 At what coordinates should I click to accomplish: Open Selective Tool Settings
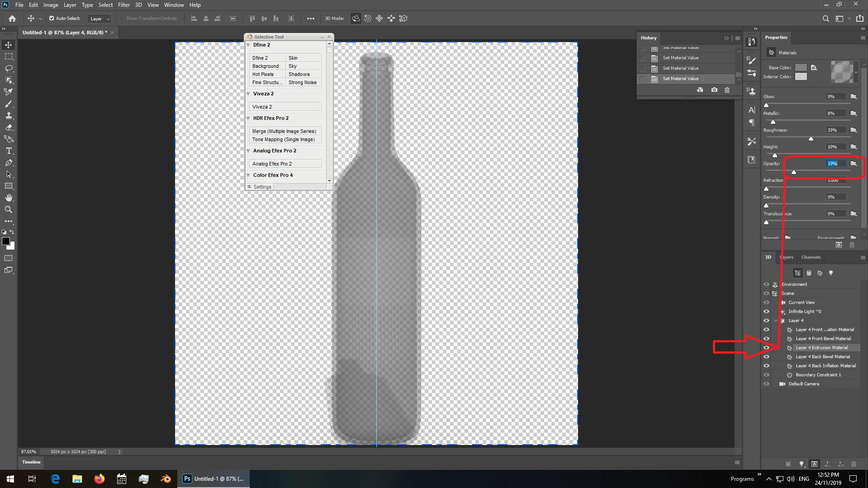(260, 187)
